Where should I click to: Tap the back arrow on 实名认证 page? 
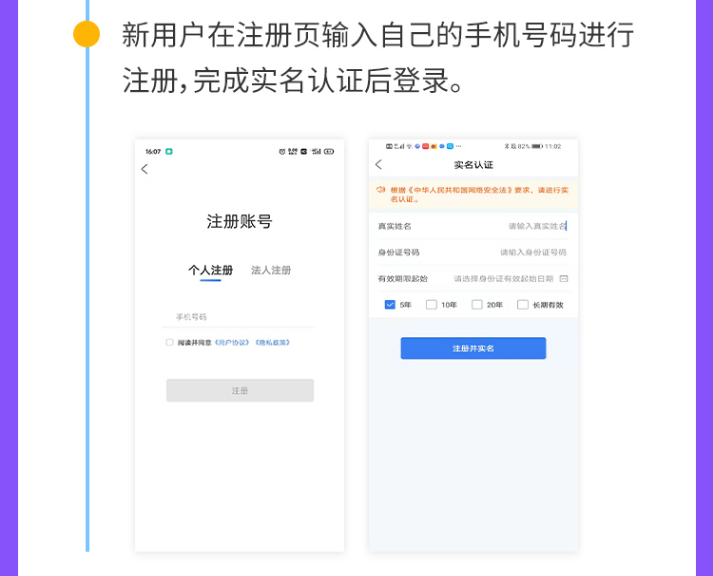tap(378, 164)
